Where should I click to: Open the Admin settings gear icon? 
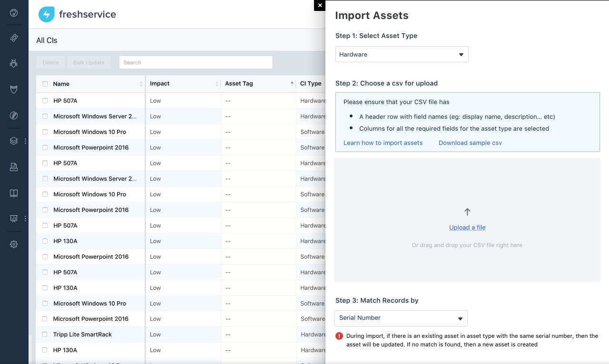(x=14, y=244)
